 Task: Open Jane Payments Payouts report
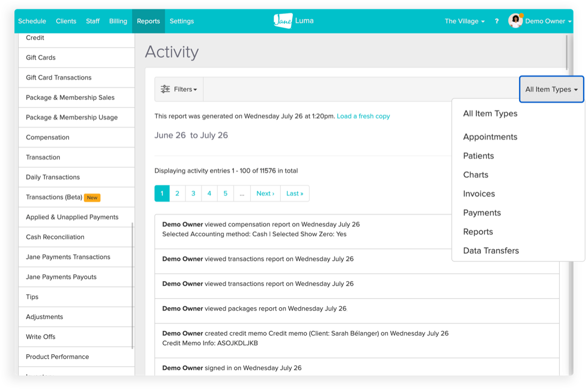click(x=61, y=277)
